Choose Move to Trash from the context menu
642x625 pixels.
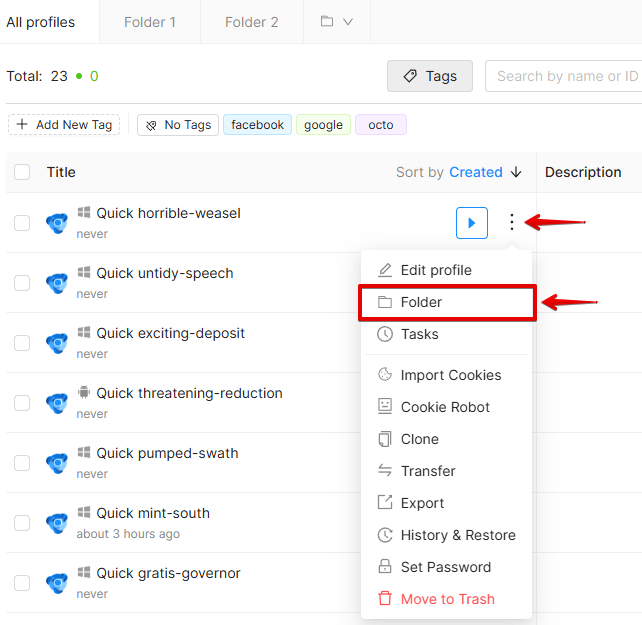[x=447, y=599]
